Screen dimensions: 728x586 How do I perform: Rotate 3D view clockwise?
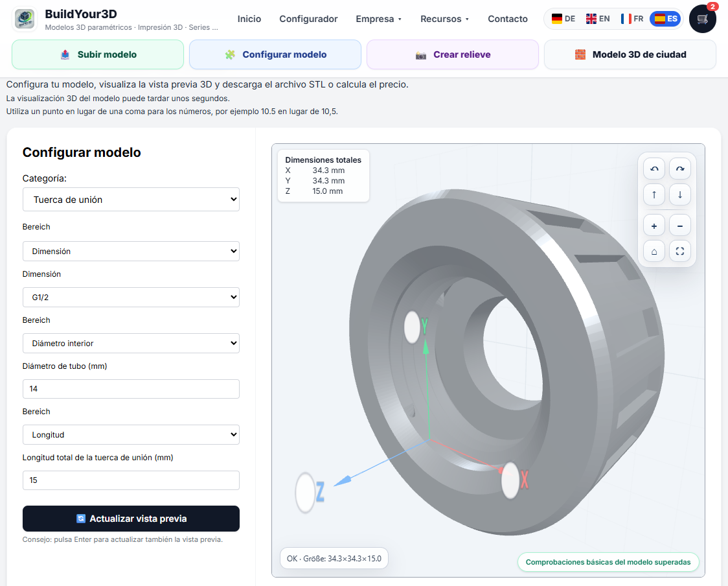click(679, 169)
